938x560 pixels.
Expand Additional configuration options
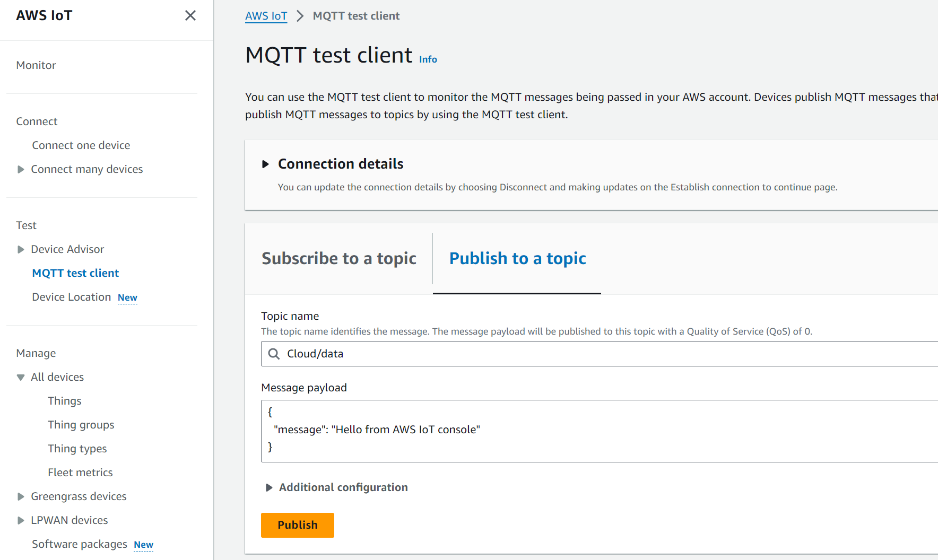269,487
